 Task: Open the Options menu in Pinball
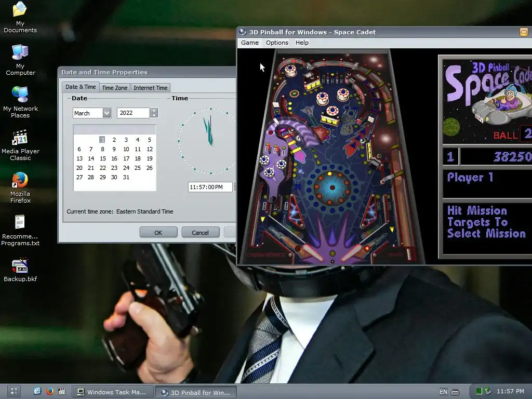click(x=277, y=43)
